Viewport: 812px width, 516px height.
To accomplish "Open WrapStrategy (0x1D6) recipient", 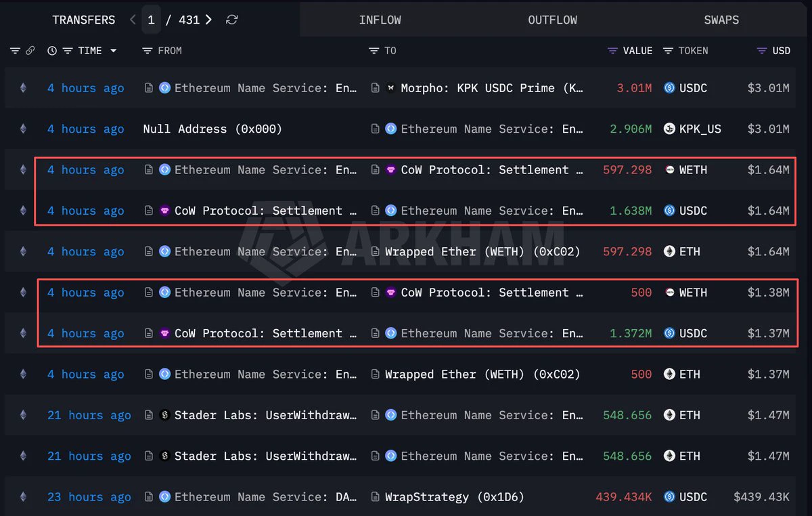I will [x=455, y=497].
